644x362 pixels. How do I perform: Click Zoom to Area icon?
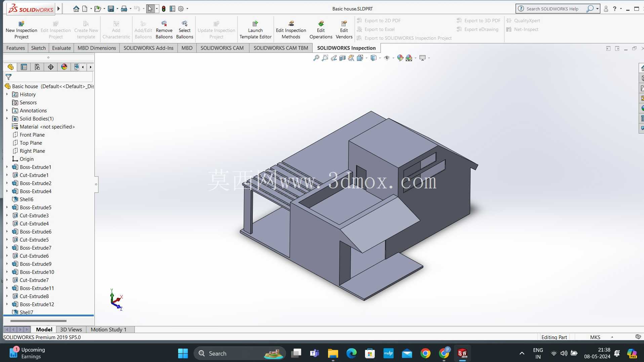pos(325,58)
